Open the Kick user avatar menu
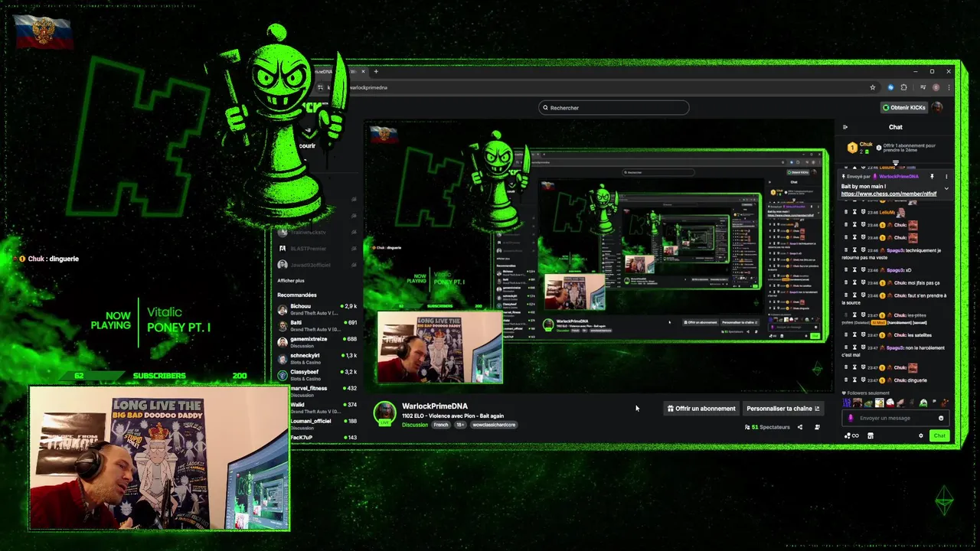 point(937,107)
